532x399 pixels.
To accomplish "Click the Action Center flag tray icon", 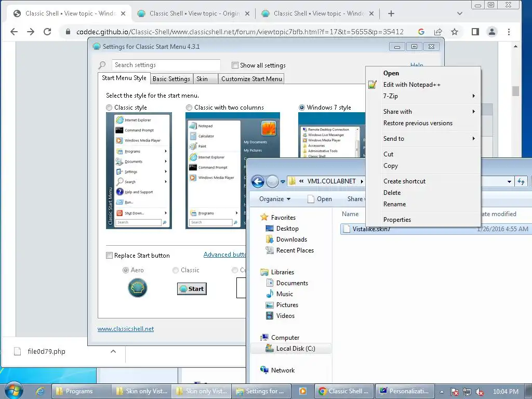I will 455,392.
